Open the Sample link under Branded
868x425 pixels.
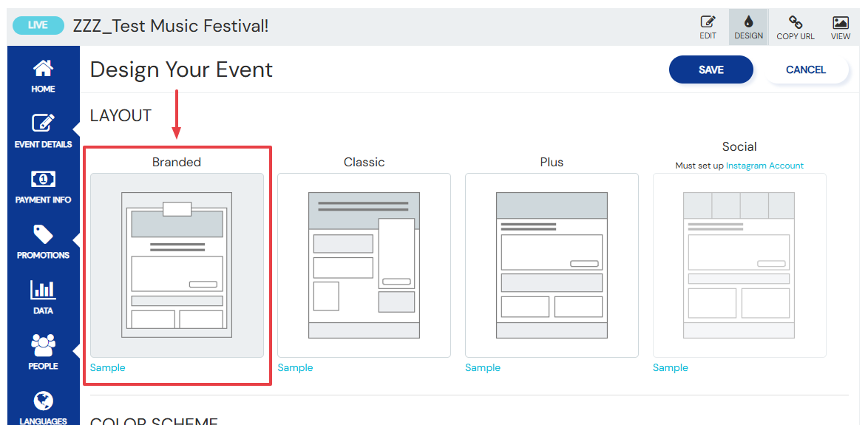tap(108, 367)
